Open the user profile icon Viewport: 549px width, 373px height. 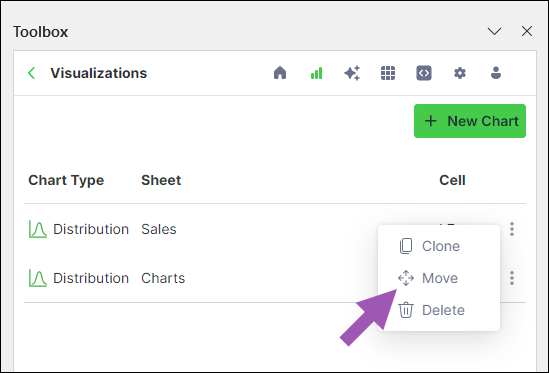tap(496, 73)
